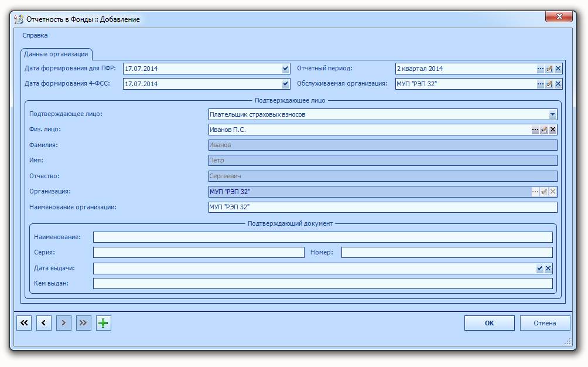
Task: Add new record with green plus
Action: [x=104, y=323]
